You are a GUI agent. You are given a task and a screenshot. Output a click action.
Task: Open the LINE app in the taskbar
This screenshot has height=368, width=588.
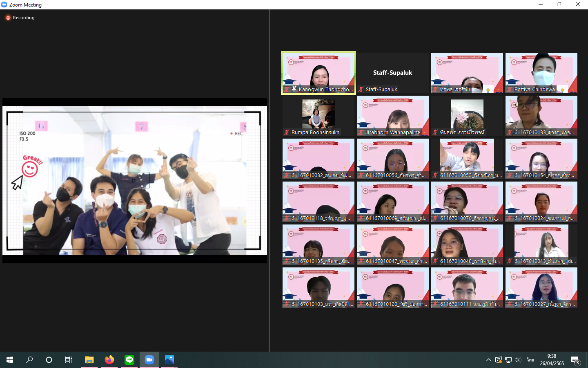[x=129, y=360]
